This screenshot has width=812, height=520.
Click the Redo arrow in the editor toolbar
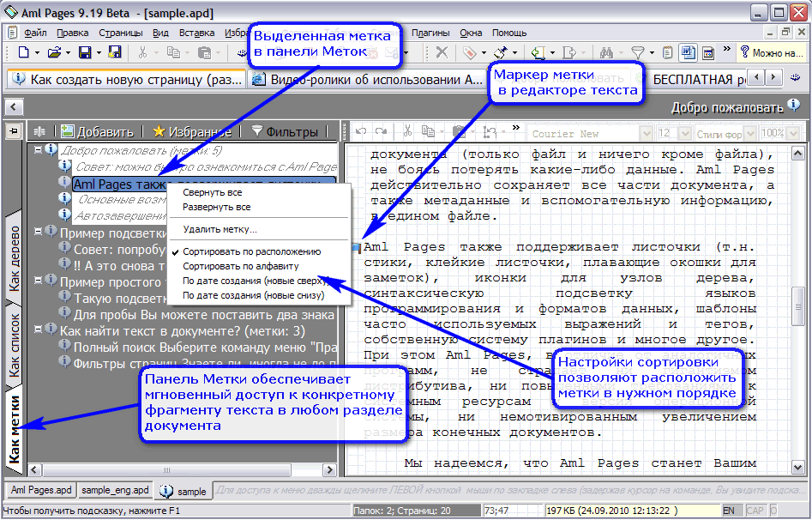[x=382, y=131]
